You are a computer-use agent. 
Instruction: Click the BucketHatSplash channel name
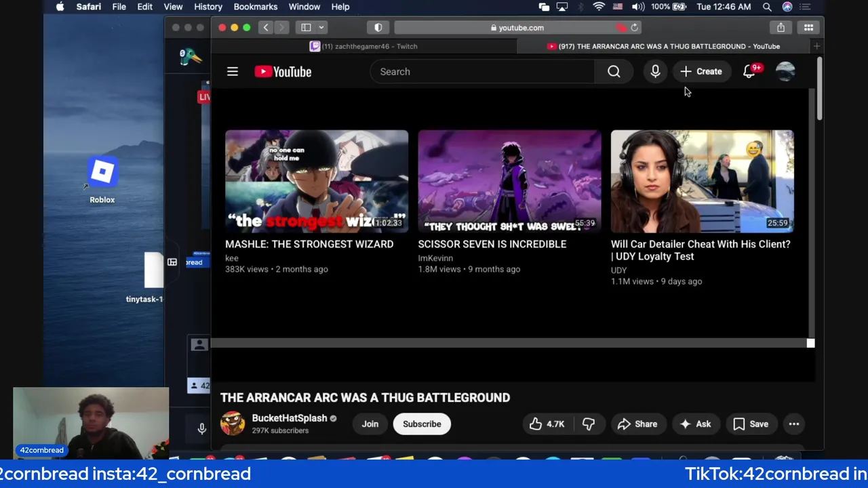click(x=290, y=418)
